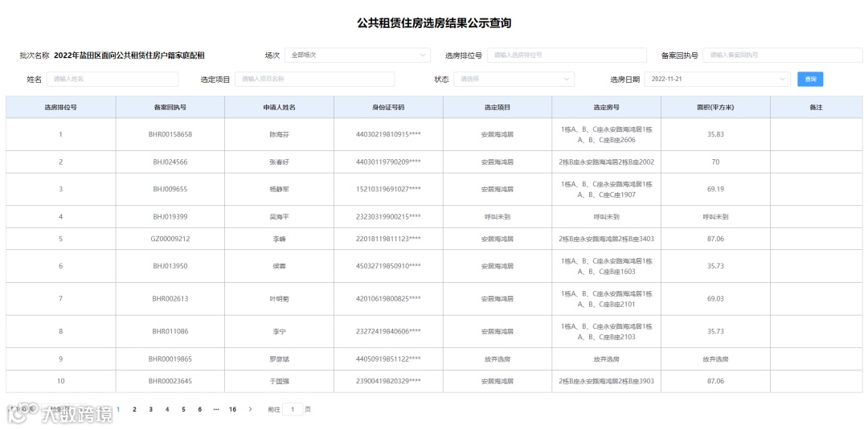Screen dimensions: 868x430
Task: Select receipt number GZ00009212
Action: (x=170, y=239)
